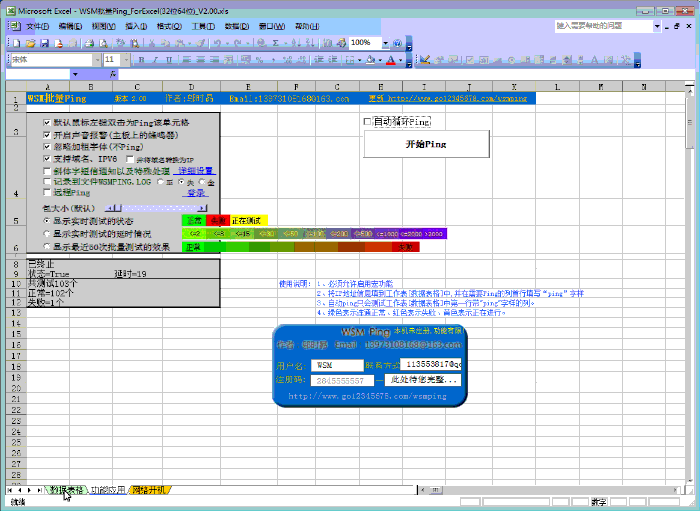Click the Print icon in the toolbar
700x511 pixels.
click(89, 43)
